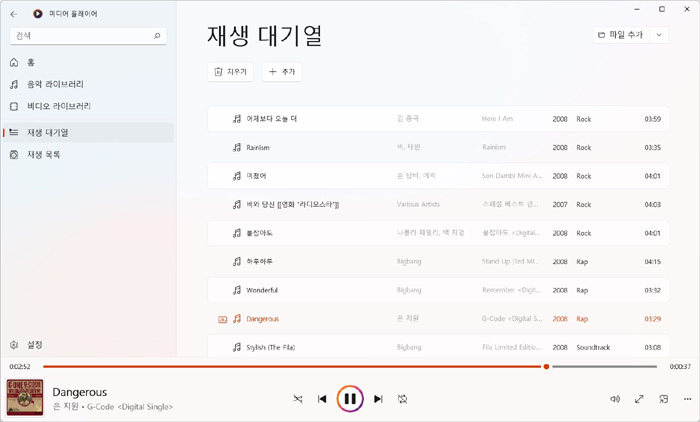Click music note icon of Stylish row

click(x=237, y=347)
